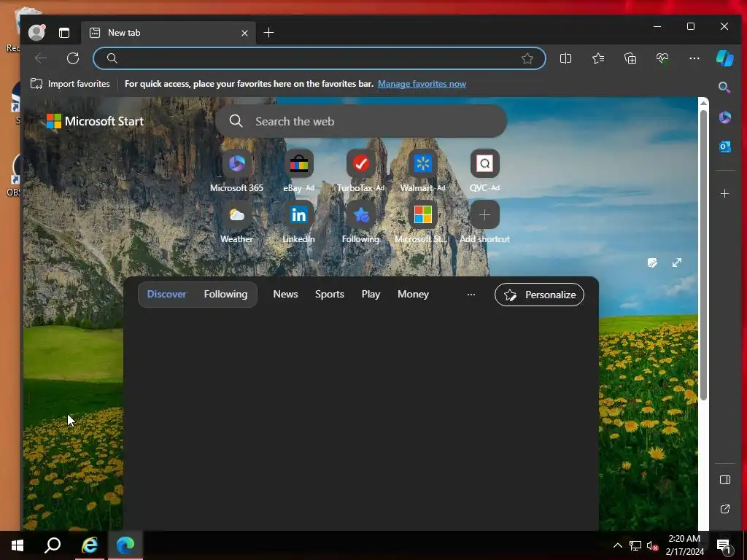The image size is (747, 560).
Task: Go back with the back arrow
Action: pos(41,58)
